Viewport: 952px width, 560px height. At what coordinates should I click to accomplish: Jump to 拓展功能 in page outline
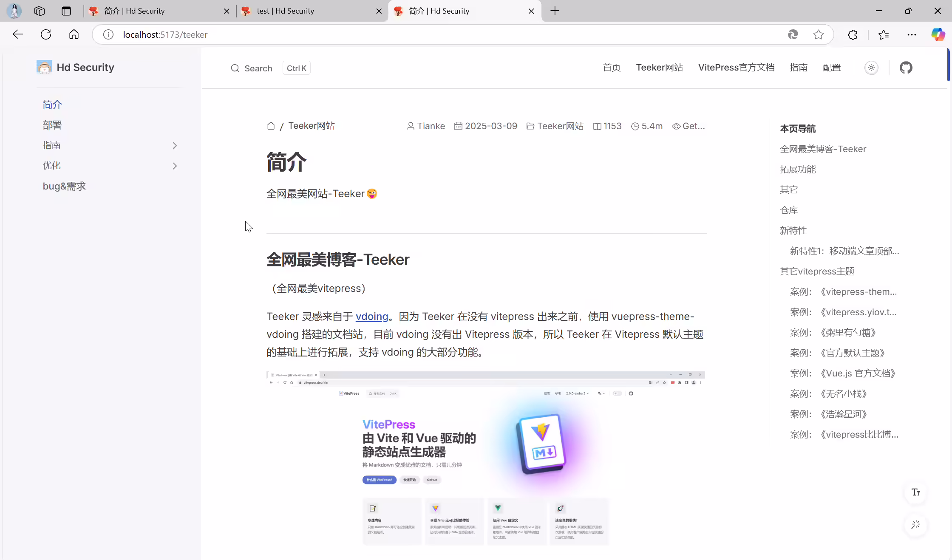point(798,170)
